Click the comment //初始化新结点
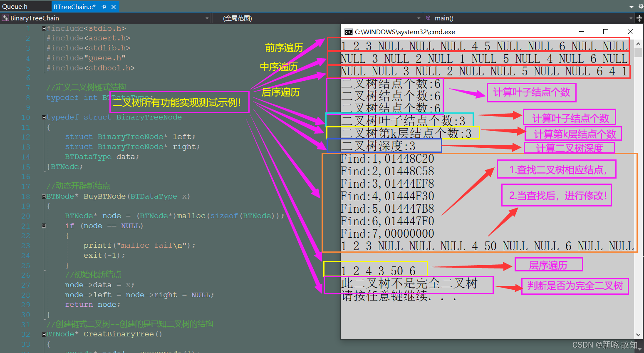The image size is (644, 353). [x=93, y=274]
